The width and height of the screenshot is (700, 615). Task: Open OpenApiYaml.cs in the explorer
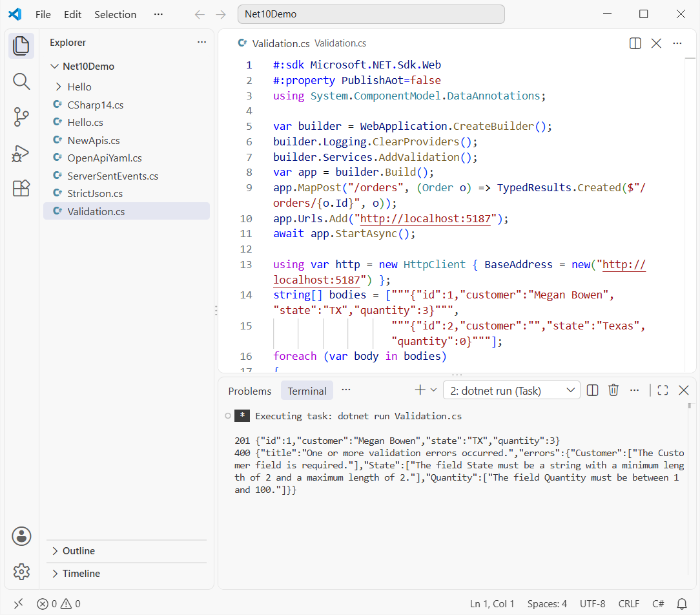coord(127,158)
